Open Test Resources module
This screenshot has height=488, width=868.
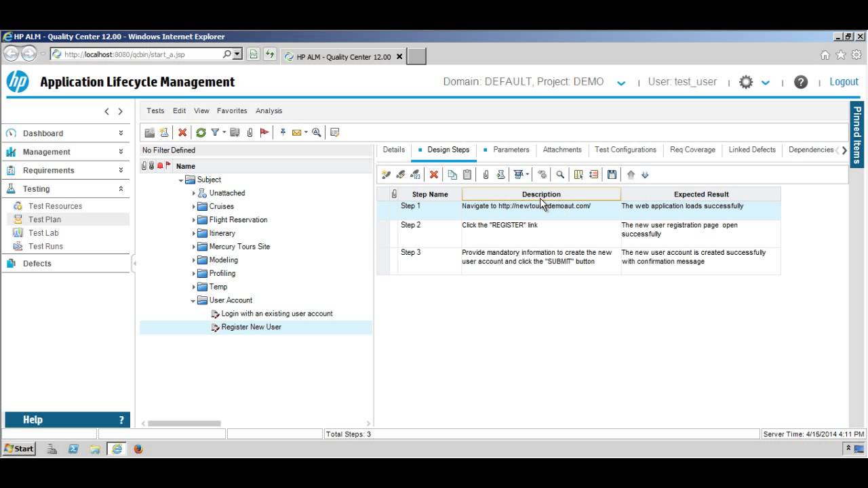[x=55, y=206]
